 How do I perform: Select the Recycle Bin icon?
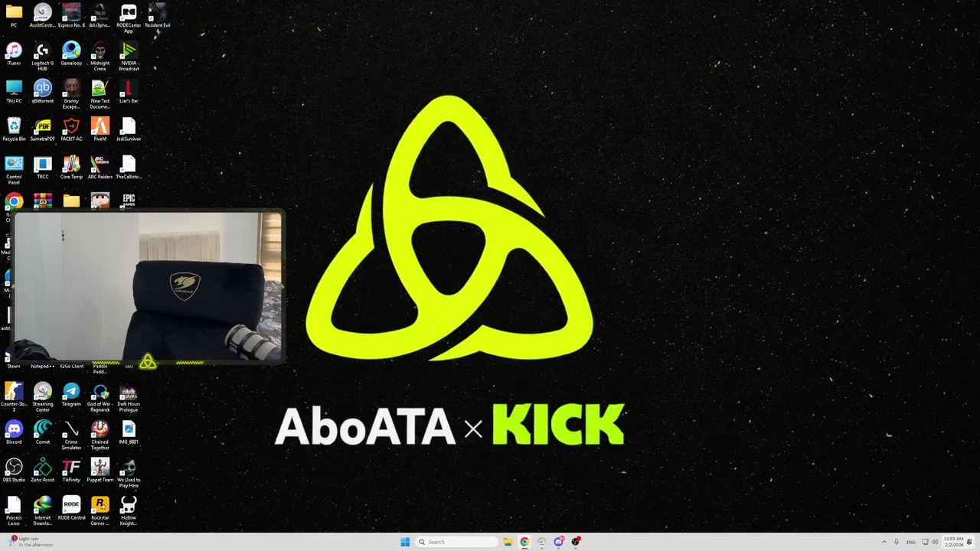tap(14, 129)
